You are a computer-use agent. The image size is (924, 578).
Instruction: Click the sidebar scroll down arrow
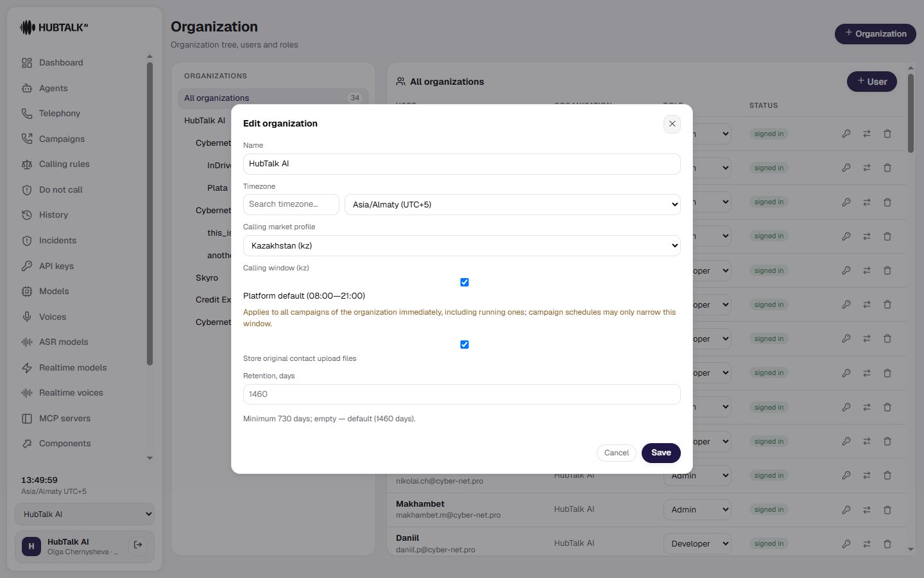[150, 459]
